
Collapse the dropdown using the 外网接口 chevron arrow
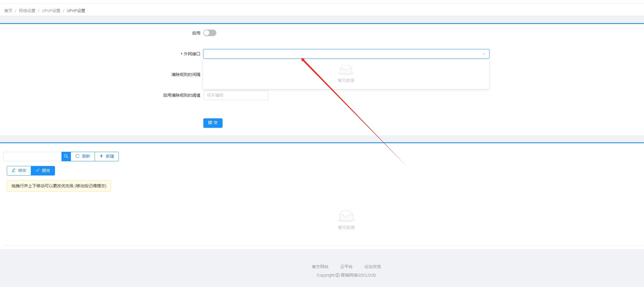pyautogui.click(x=484, y=54)
